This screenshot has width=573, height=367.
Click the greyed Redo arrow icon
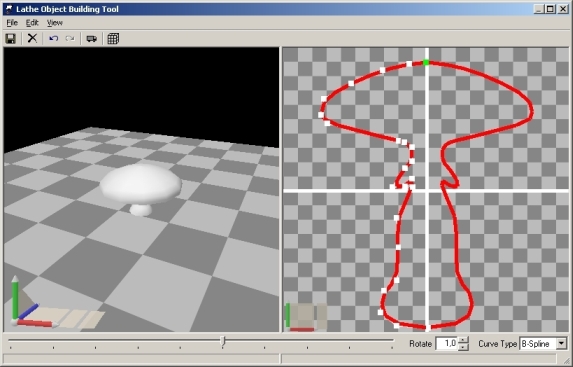(x=70, y=38)
